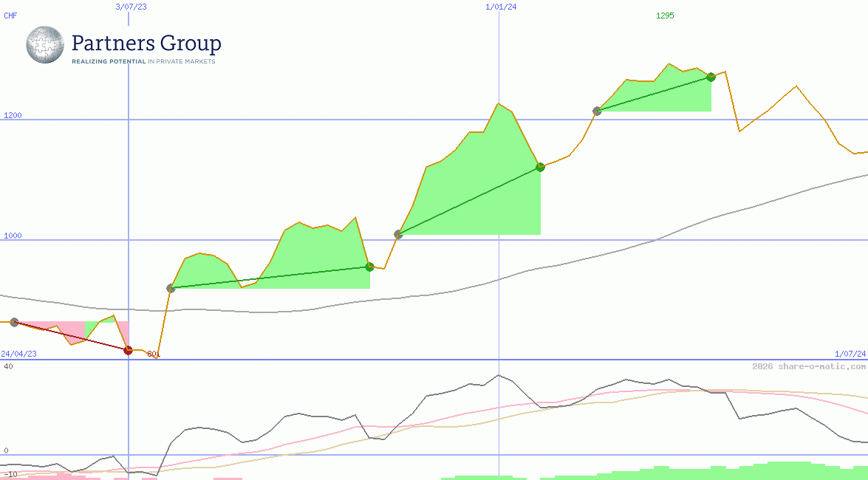Expand the 3/07/23 date divider line
Viewport: 868px width, 480px height.
(129, 185)
